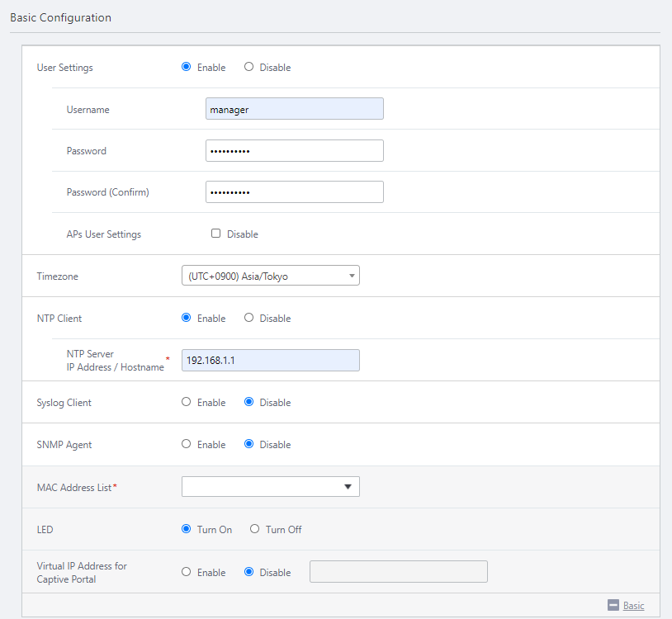This screenshot has width=672, height=619.
Task: Click the MAC Address List dropdown arrow
Action: coord(348,487)
